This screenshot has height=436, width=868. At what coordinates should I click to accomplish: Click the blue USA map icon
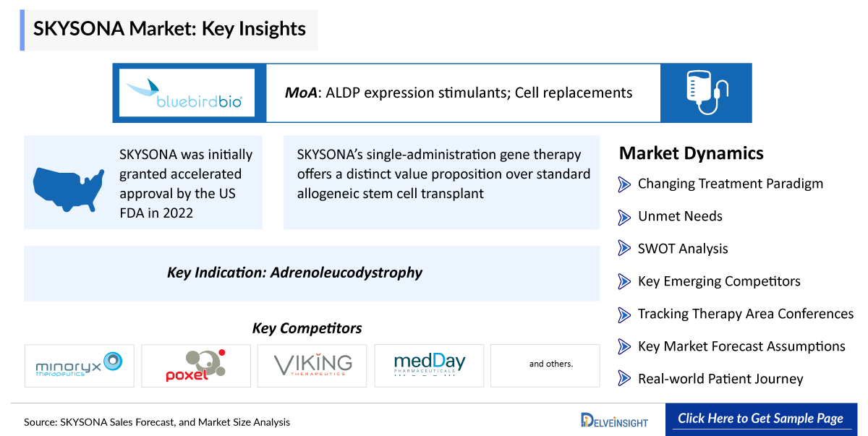[68, 182]
